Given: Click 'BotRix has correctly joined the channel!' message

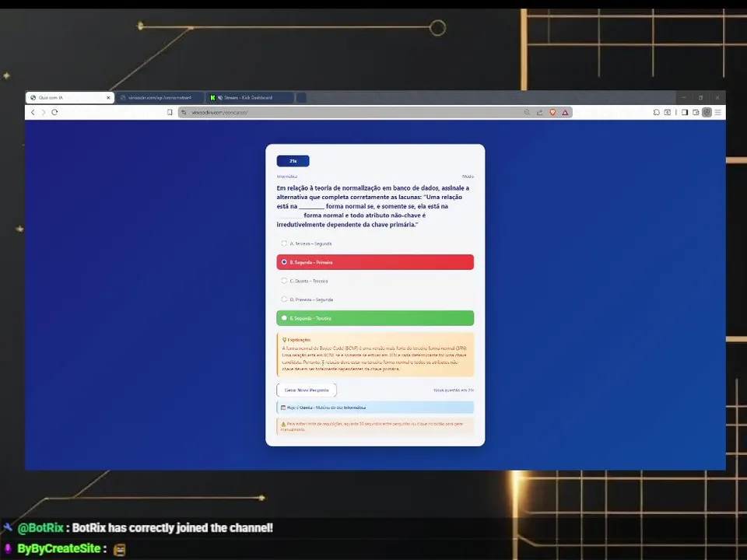Looking at the screenshot, I should [173, 527].
